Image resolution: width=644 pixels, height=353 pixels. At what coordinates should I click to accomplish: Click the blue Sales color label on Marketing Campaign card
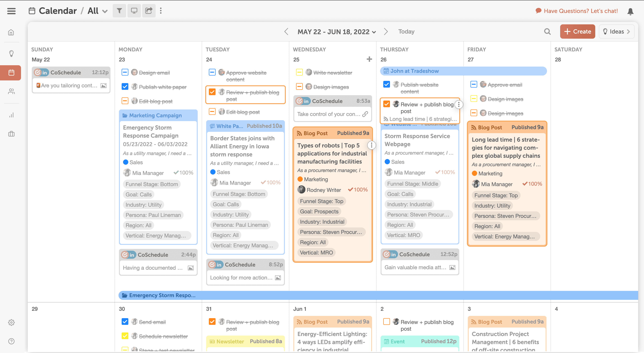[x=126, y=162]
